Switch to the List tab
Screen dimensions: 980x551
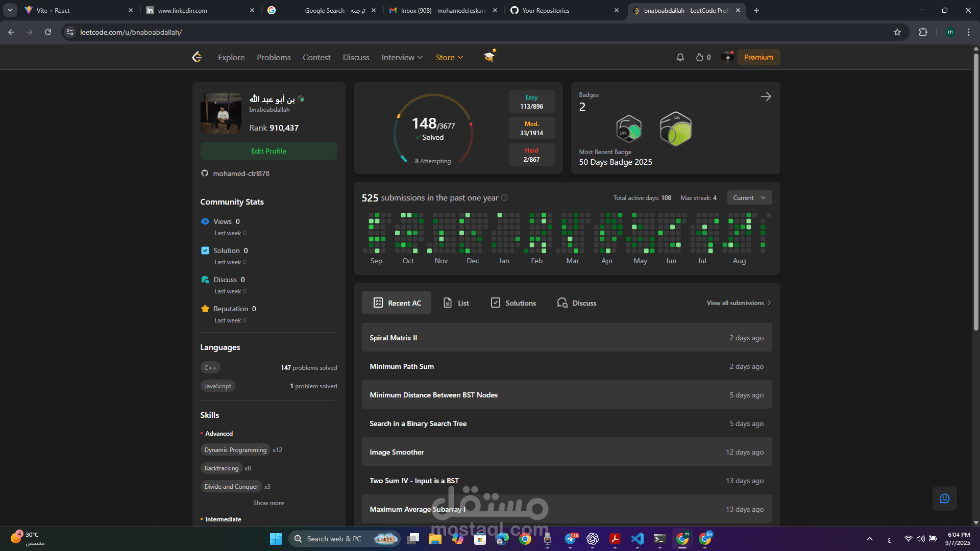(456, 303)
